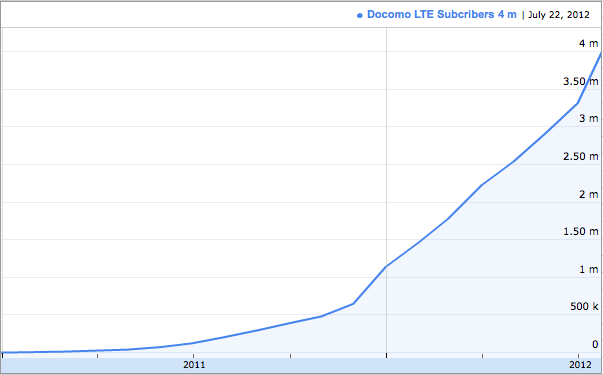Select the 500 k y-axis label

coord(584,307)
